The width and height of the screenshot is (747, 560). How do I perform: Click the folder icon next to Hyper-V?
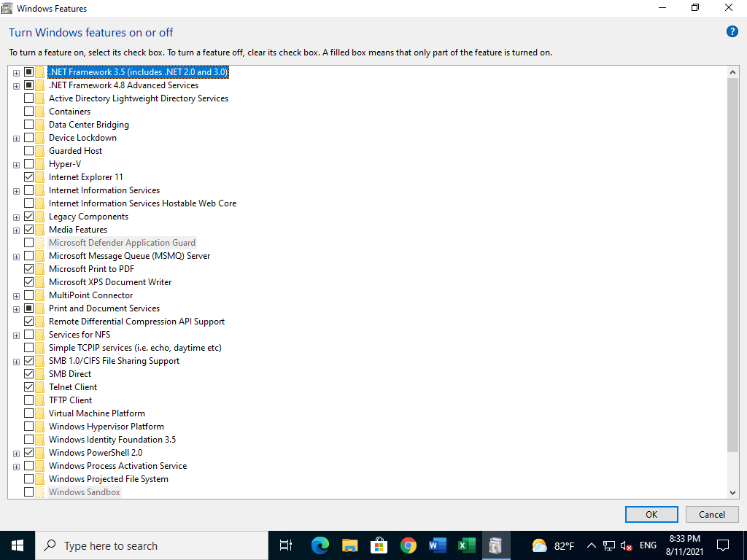[39, 164]
